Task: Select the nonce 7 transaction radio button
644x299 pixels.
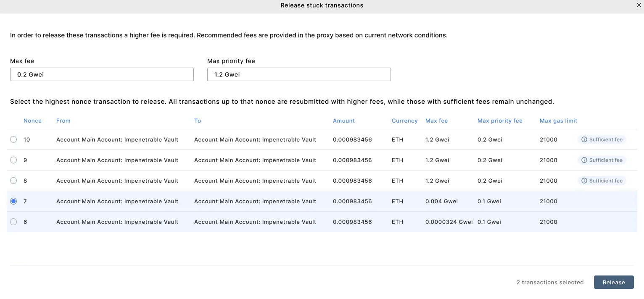Action: point(13,201)
